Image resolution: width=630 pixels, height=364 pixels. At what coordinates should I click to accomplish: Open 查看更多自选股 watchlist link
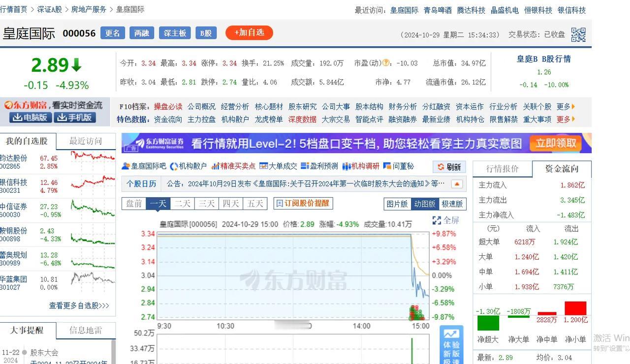79,305
